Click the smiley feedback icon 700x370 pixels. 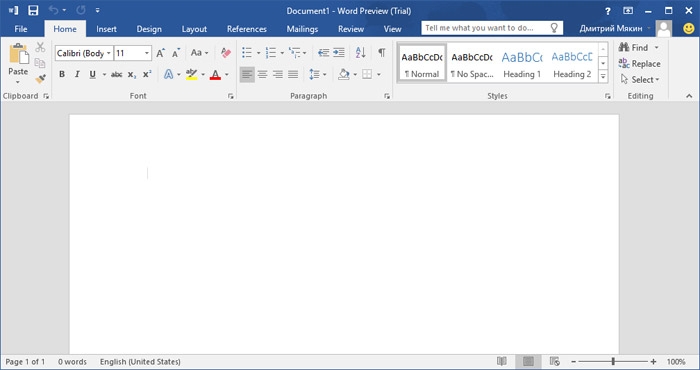click(689, 29)
